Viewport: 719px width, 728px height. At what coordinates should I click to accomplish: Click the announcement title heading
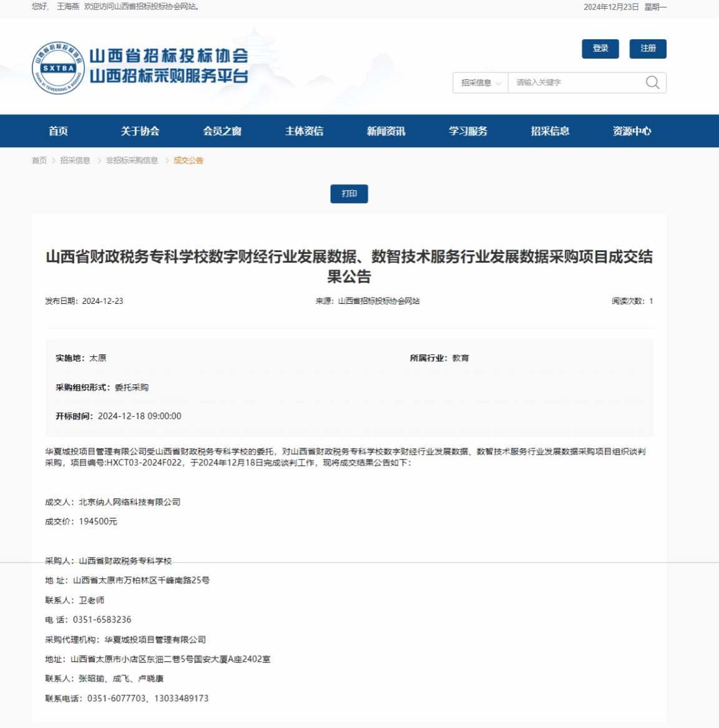(x=349, y=266)
